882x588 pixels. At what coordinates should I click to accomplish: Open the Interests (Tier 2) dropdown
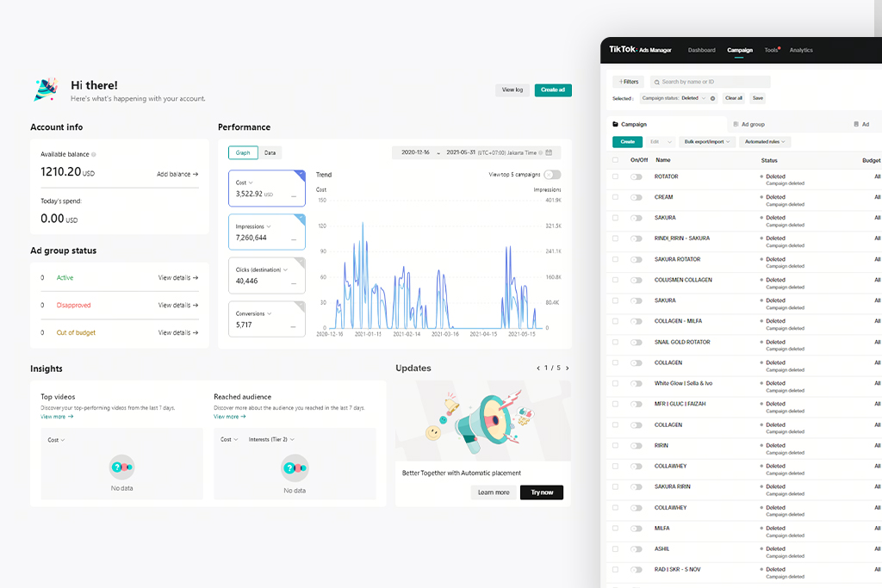click(x=271, y=439)
